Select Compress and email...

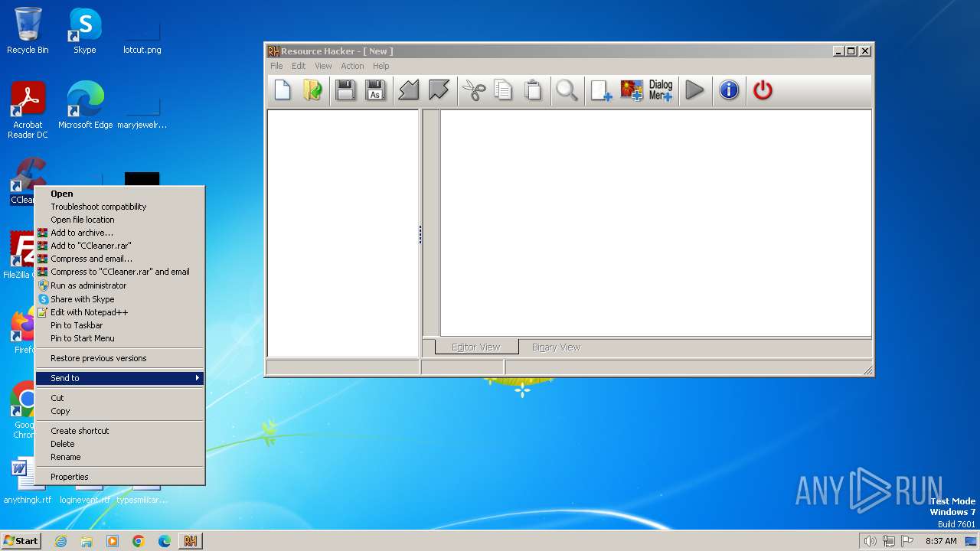[x=119, y=259]
